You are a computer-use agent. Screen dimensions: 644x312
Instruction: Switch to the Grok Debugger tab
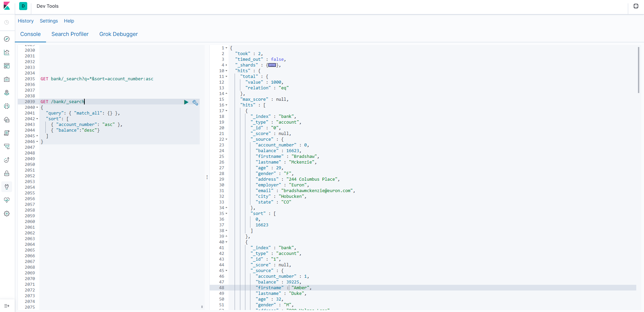118,34
